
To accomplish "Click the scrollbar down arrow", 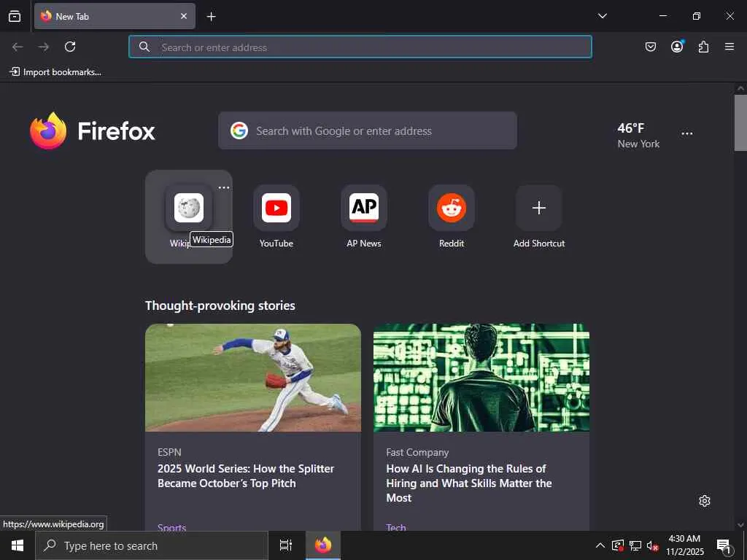I will pyautogui.click(x=740, y=525).
